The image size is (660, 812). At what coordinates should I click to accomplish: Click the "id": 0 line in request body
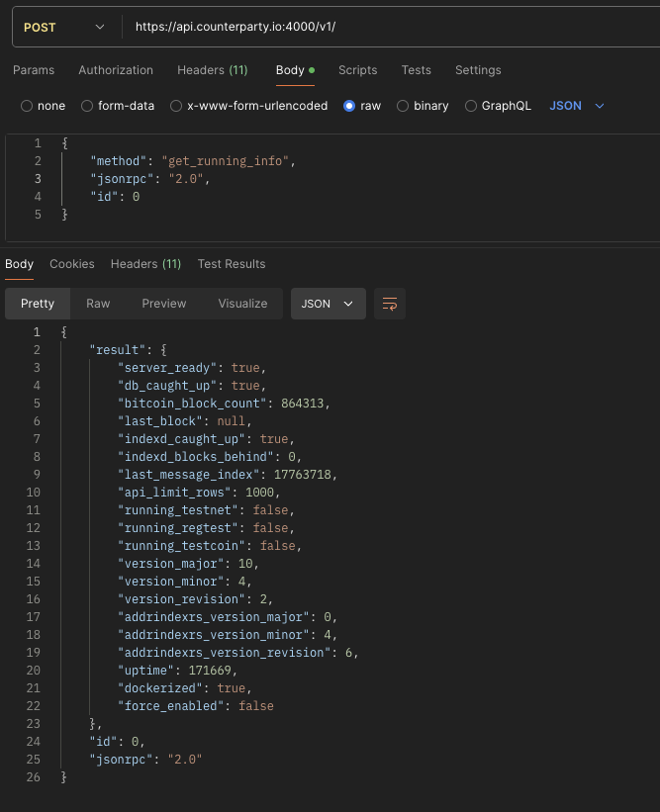click(x=115, y=196)
